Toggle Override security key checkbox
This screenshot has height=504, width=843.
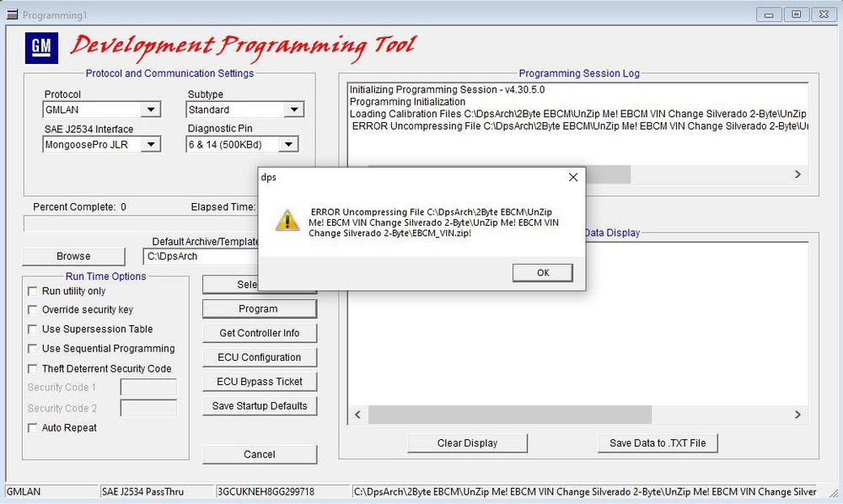coord(32,310)
